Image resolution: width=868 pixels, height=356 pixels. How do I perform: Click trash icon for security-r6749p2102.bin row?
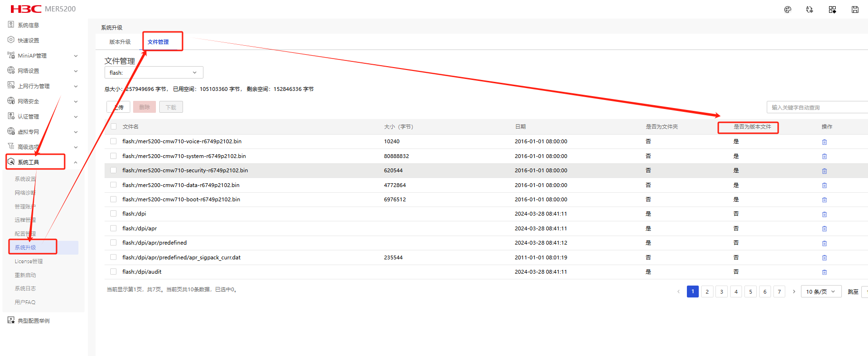pyautogui.click(x=824, y=171)
